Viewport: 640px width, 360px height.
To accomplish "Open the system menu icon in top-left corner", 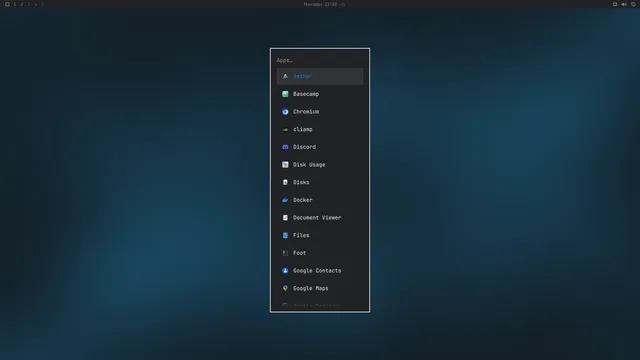I will 7,4.
